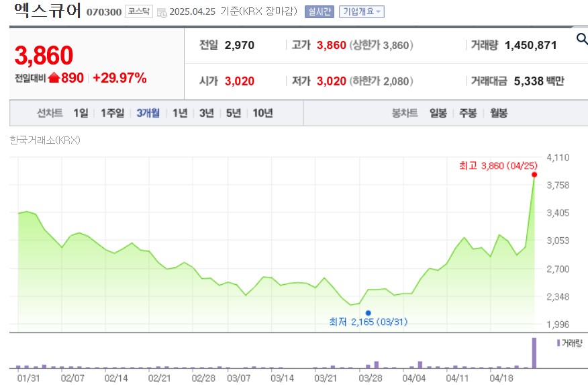This screenshot has height=385, width=588.
Task: Click the 하한가 2,080 text
Action: tap(381, 81)
